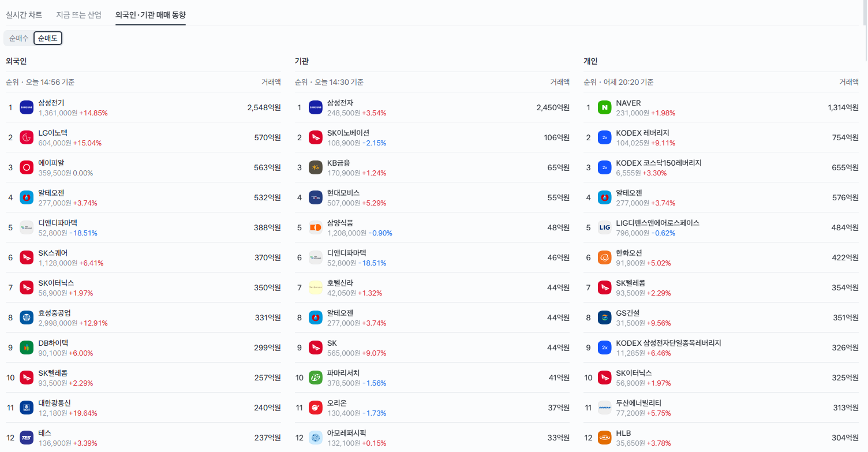This screenshot has height=452, width=868.
Task: Switch to the 지금 뜨는 산업 tab
Action: [79, 15]
